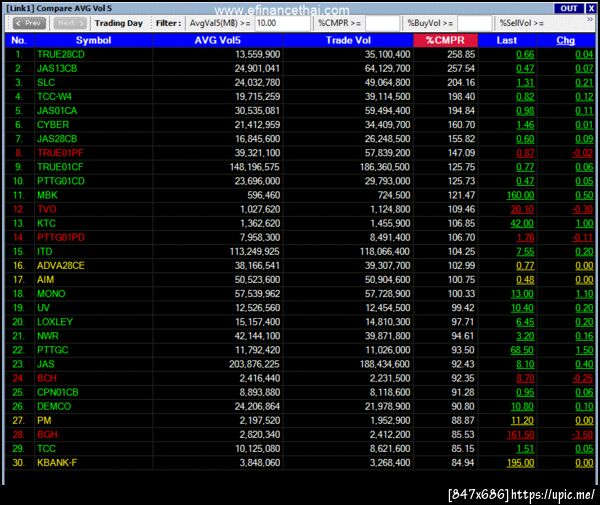Click BGH change value -3.50
Viewport: 600px width, 505px height.
(x=582, y=435)
